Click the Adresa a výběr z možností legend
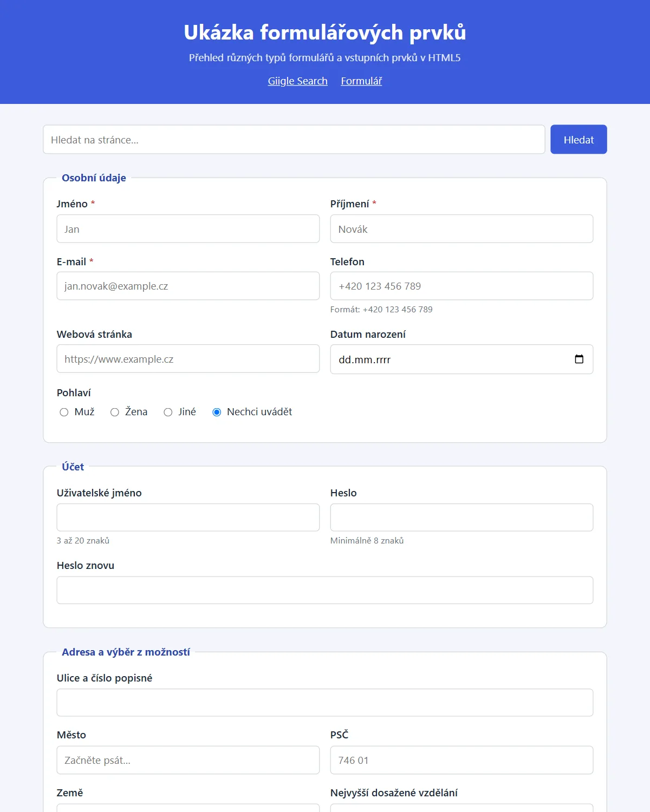 click(126, 652)
